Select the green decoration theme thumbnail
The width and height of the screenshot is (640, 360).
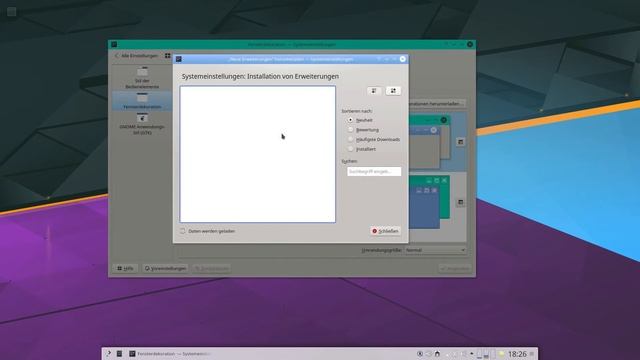pos(429,202)
